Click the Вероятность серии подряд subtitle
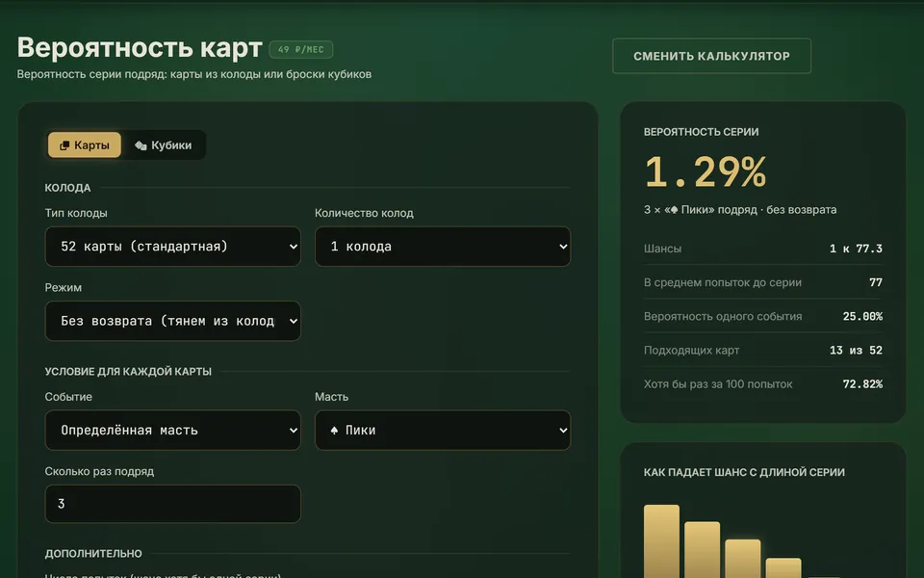924x578 pixels. coord(193,74)
